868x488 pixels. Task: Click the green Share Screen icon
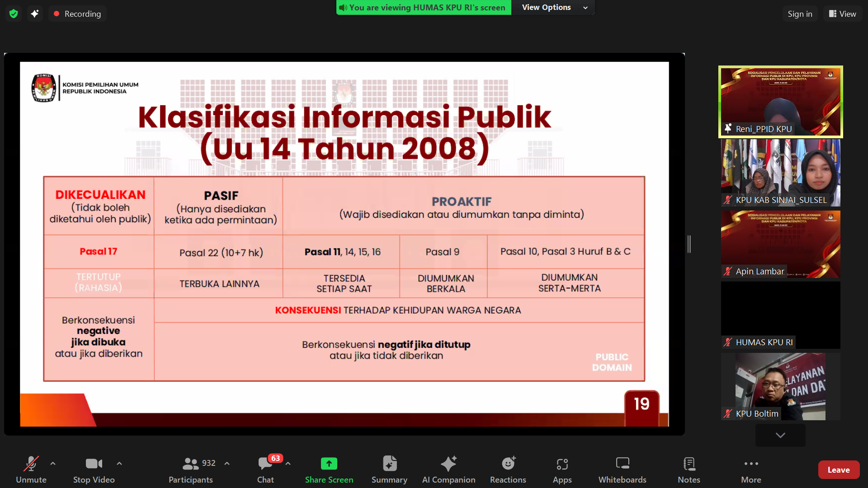coord(329,464)
